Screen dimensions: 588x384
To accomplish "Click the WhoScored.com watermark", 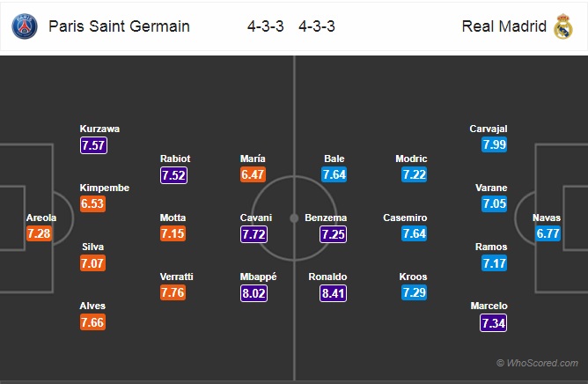I will click(x=537, y=363).
